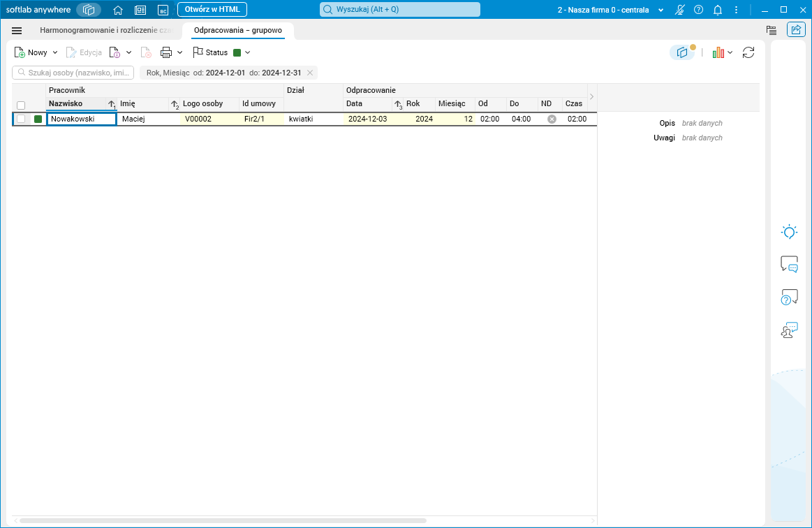
Task: Focus the Wyszukaj (Alt + Q) search field
Action: [400, 9]
